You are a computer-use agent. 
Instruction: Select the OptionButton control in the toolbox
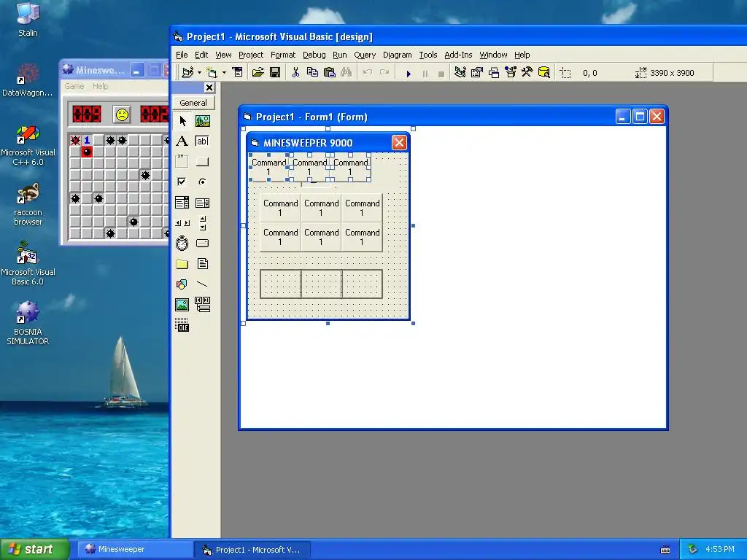(x=203, y=182)
